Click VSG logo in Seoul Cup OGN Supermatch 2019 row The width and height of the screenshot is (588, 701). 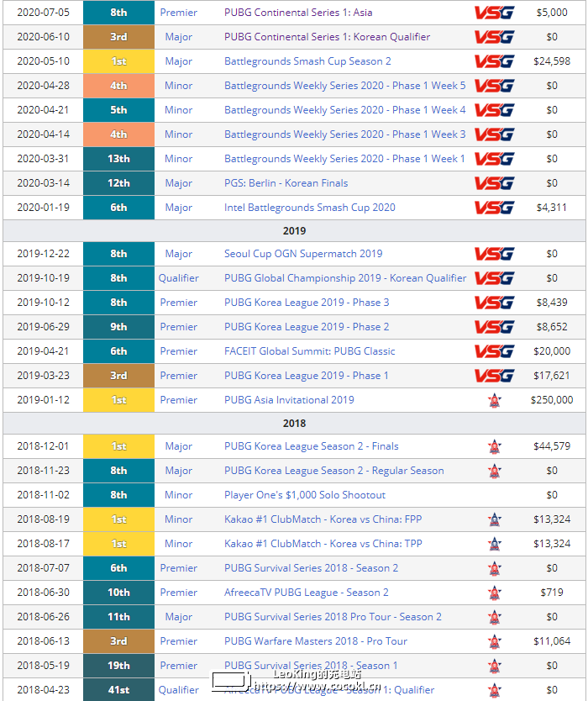pos(494,254)
